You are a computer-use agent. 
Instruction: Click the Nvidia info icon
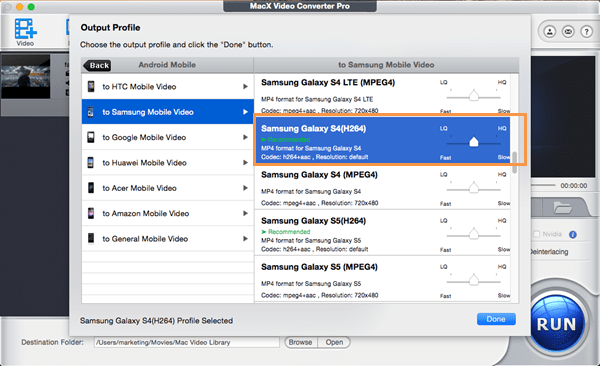[573, 234]
